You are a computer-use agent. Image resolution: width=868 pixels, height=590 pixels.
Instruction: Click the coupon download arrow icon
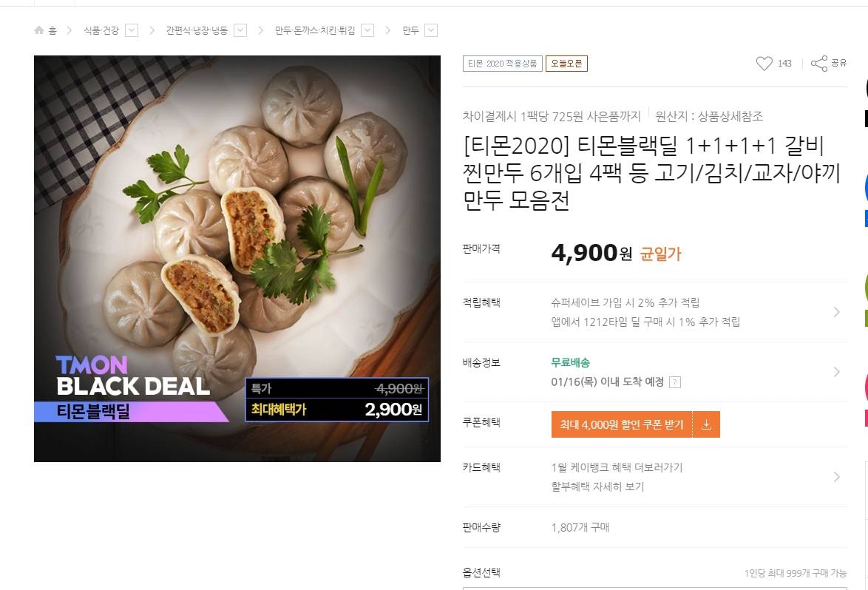click(706, 424)
